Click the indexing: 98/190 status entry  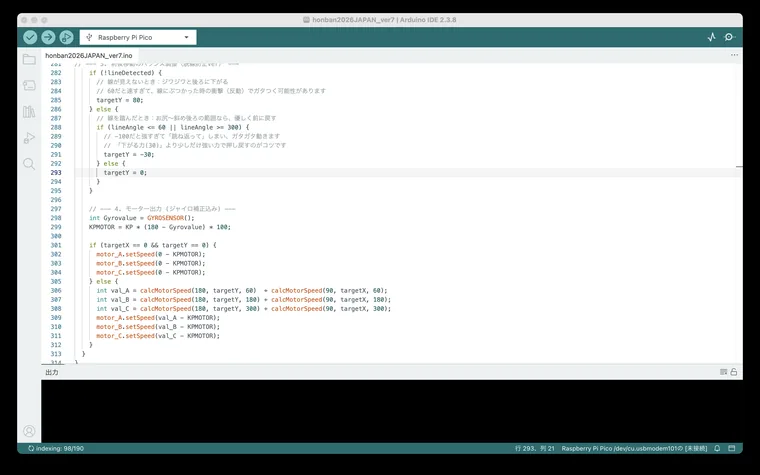[x=56, y=449]
